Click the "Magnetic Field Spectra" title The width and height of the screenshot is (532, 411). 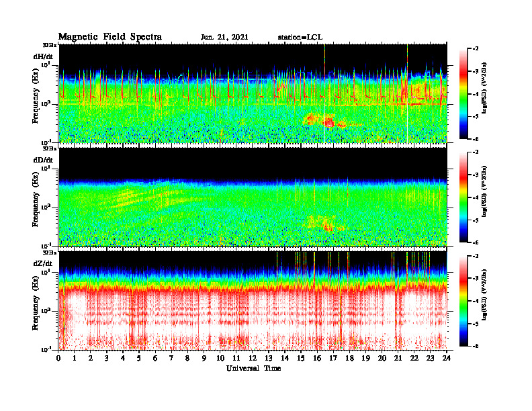(x=110, y=37)
